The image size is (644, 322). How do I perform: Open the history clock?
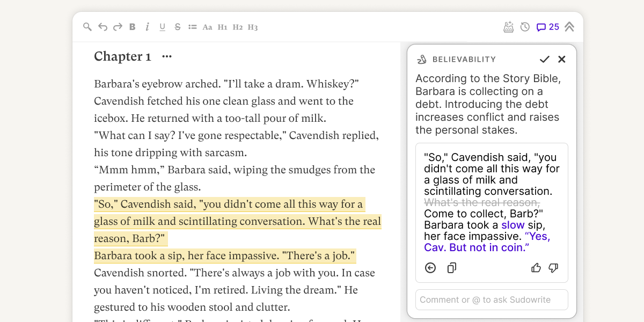525,27
